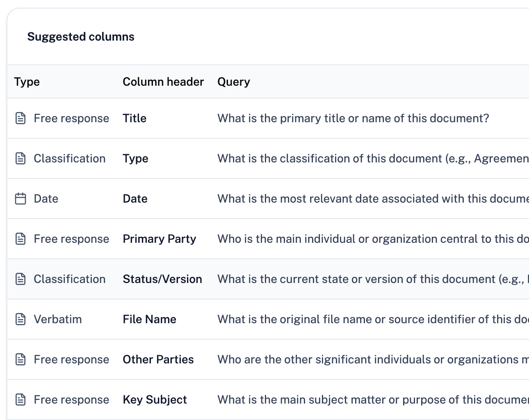Click the document icon beside Type classification
The image size is (529, 420).
21,158
